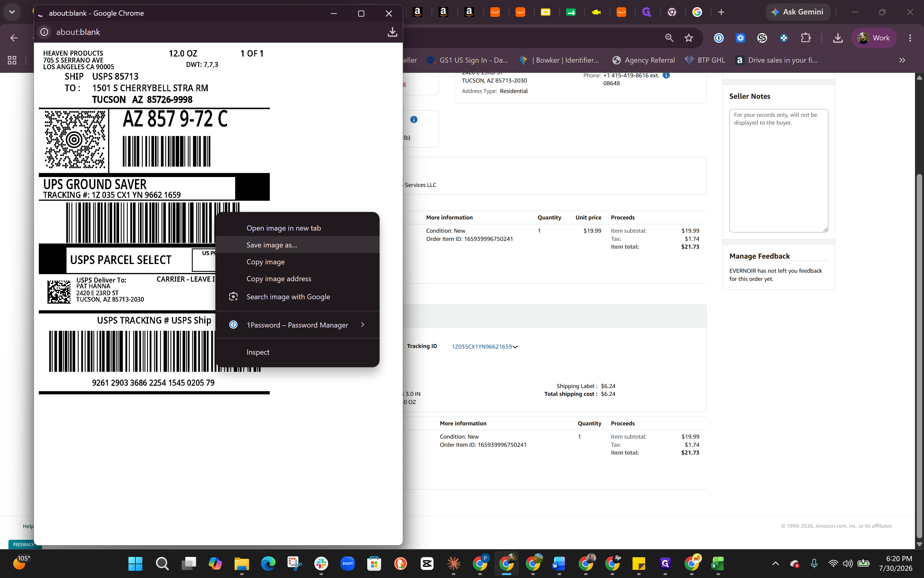The width and height of the screenshot is (924, 578).
Task: Click the download icon in the about:blank popup
Action: [392, 32]
